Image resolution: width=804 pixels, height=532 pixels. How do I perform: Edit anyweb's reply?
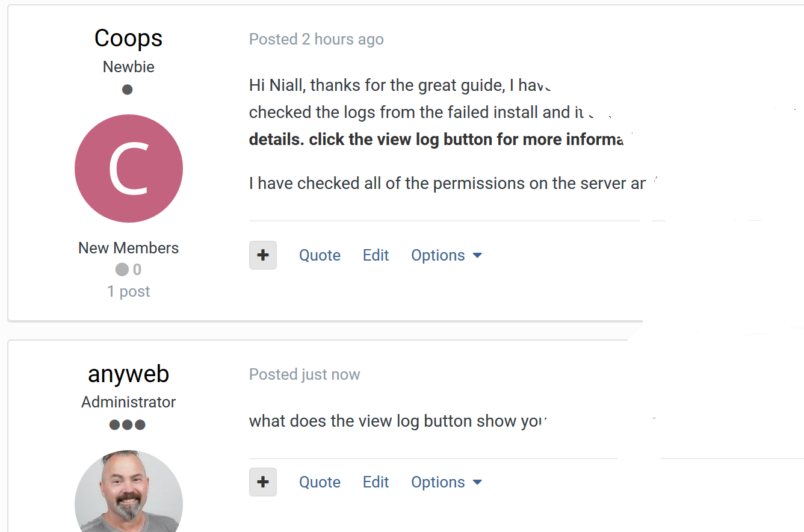(376, 482)
